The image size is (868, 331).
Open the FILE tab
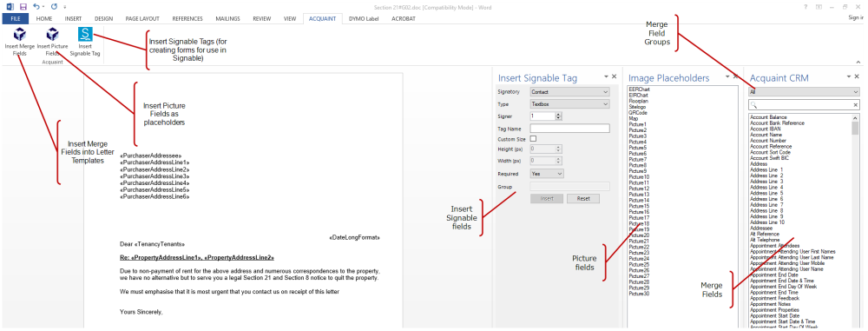(15, 18)
